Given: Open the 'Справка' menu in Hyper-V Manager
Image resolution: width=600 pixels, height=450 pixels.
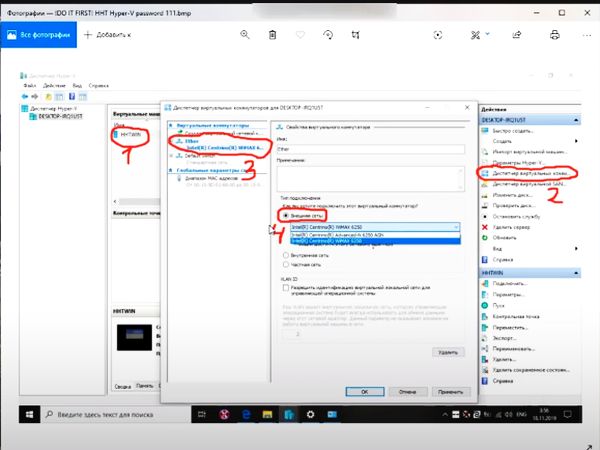Looking at the screenshot, I should pyautogui.click(x=98, y=85).
